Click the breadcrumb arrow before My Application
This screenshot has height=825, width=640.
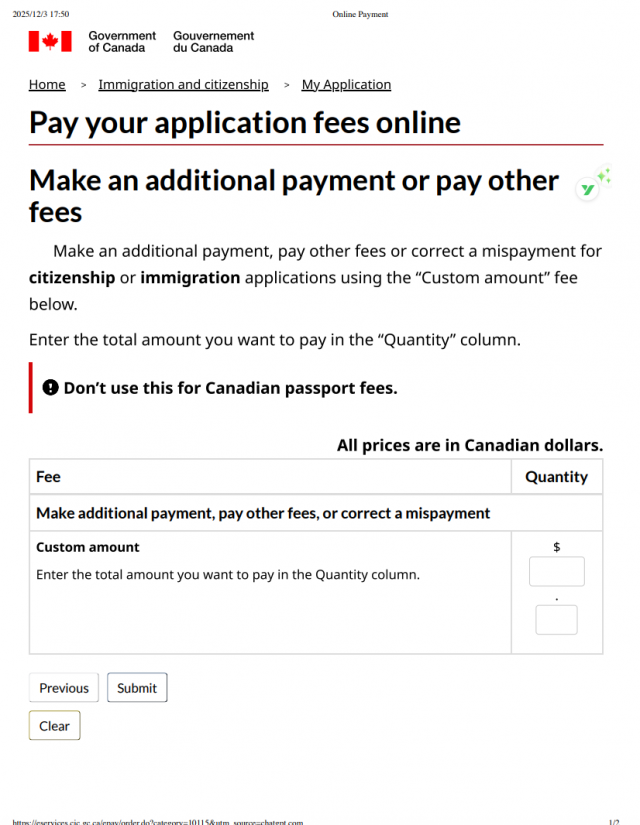[286, 85]
